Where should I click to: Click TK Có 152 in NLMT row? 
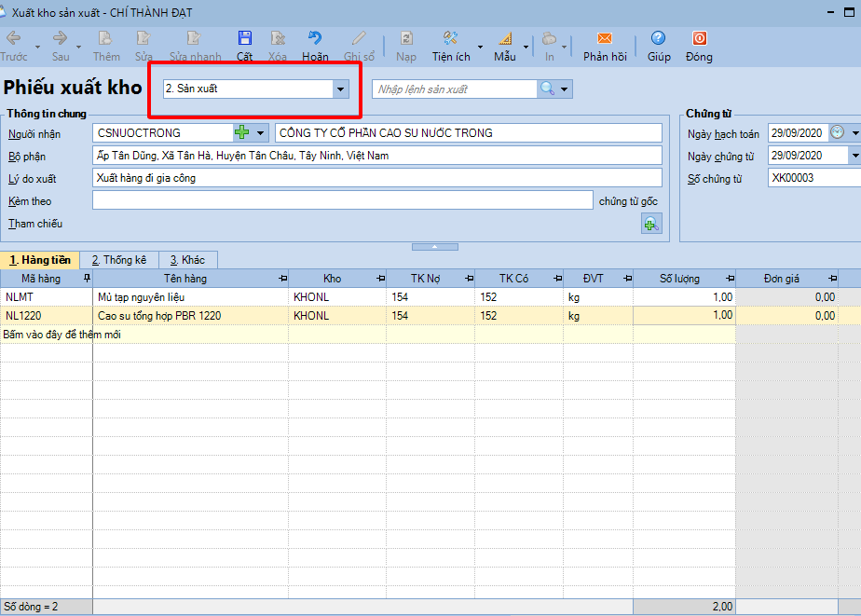pyautogui.click(x=519, y=297)
